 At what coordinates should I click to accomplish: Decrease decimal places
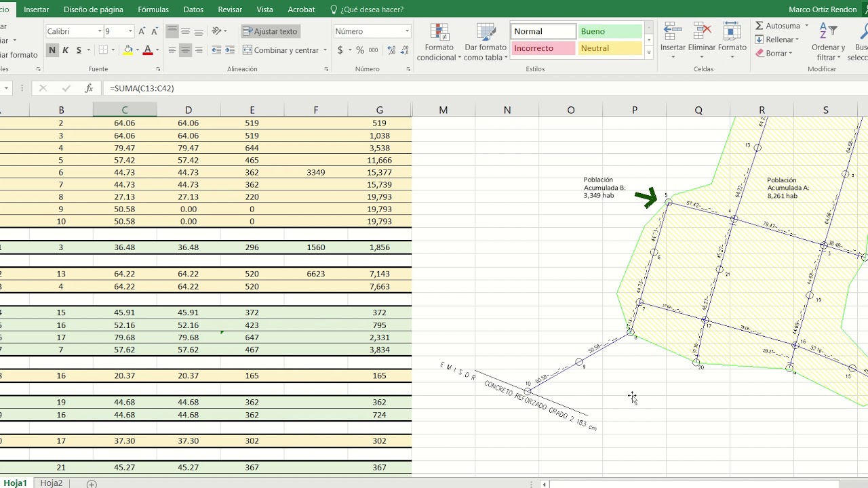[405, 50]
